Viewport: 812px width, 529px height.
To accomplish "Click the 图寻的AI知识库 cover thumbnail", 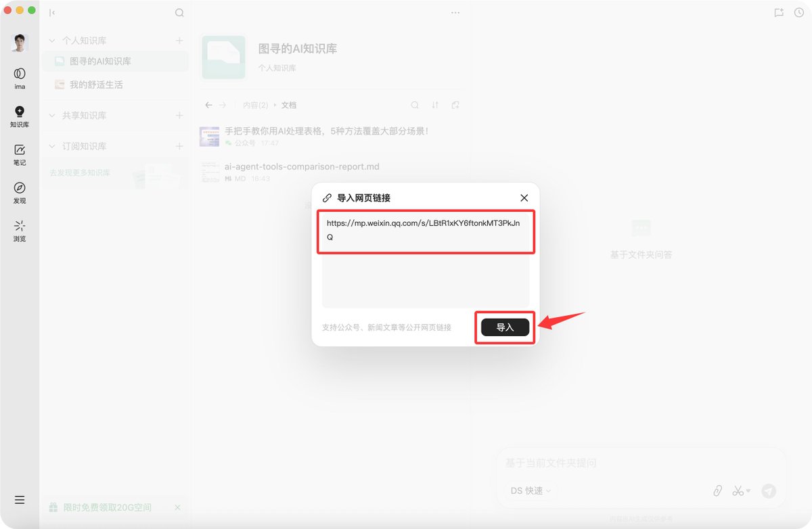I will [224, 57].
